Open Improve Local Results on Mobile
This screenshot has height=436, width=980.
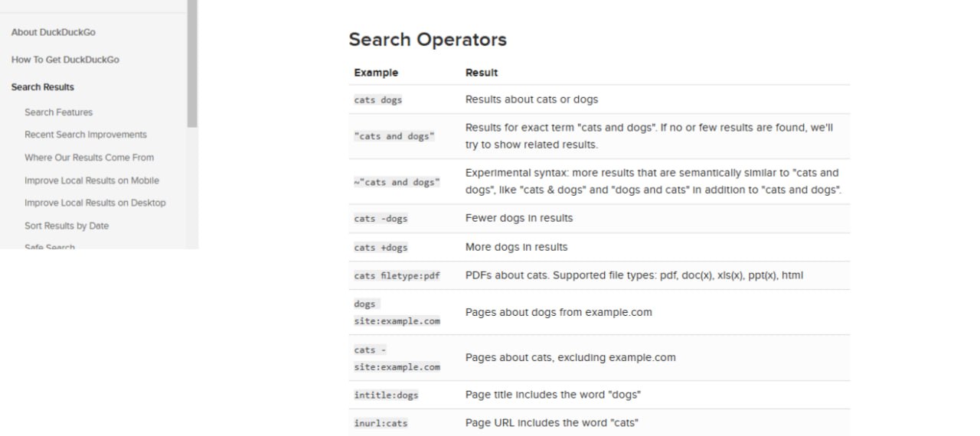(x=92, y=181)
